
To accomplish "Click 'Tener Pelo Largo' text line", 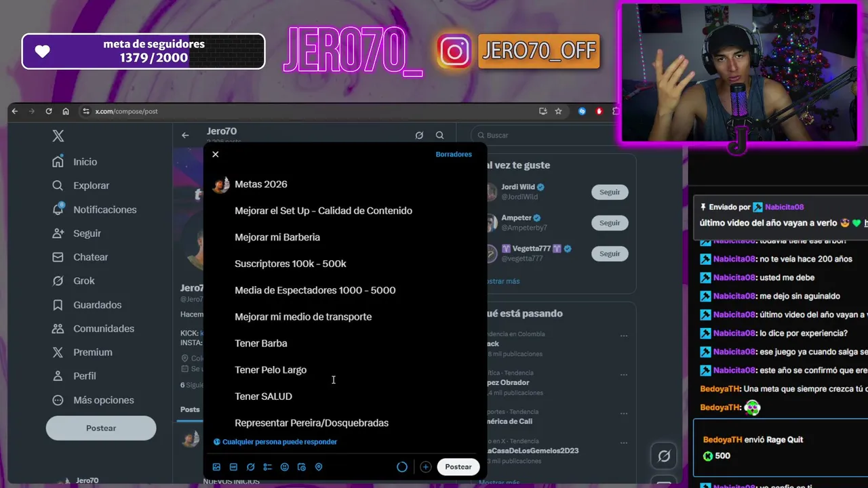I will tap(271, 370).
